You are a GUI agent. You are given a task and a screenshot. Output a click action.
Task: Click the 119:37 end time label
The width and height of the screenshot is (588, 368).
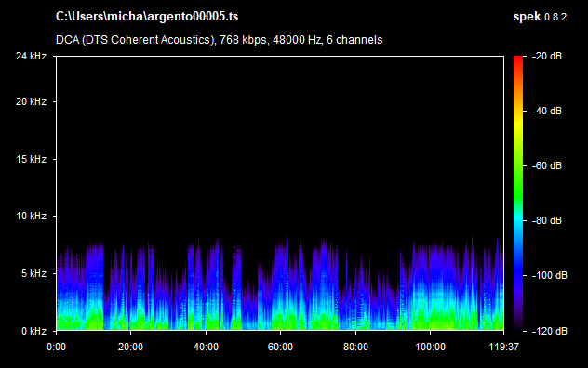point(503,347)
